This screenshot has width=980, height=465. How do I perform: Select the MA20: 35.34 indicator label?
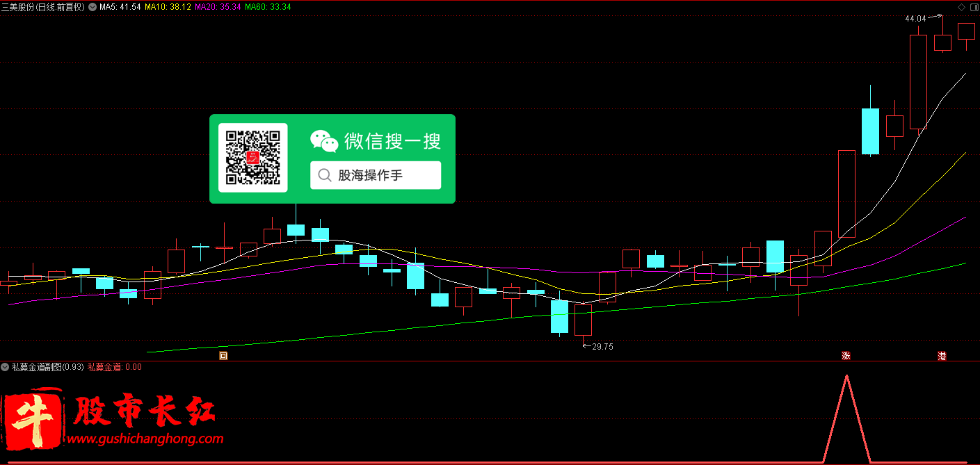click(218, 6)
